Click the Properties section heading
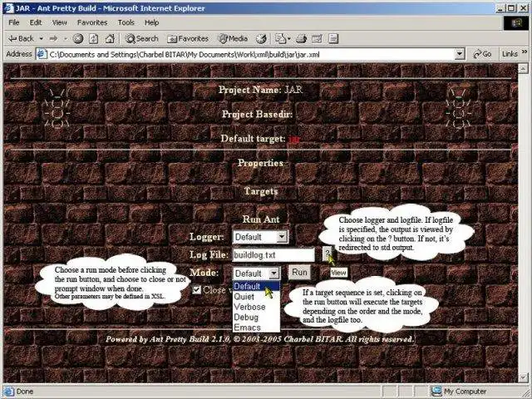Screen dimensions: 532x399 pyautogui.click(x=260, y=163)
